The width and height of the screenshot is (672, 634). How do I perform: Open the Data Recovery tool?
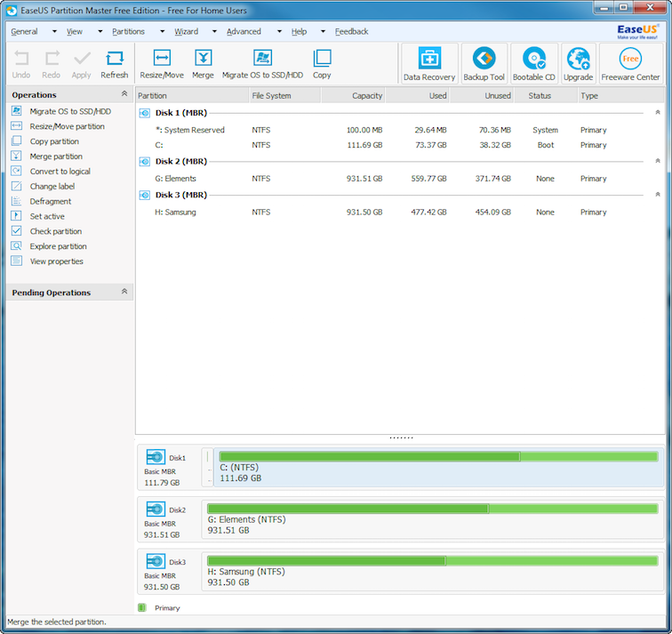[429, 64]
